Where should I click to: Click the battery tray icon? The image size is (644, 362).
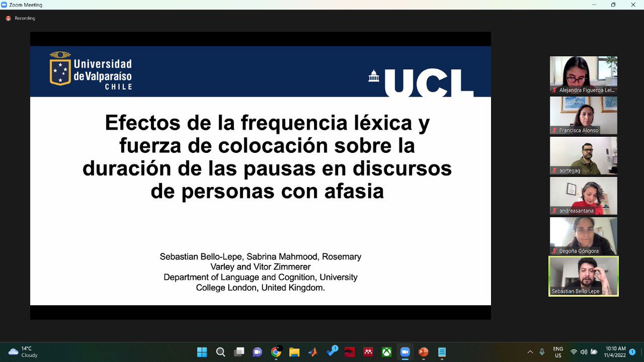(x=594, y=352)
